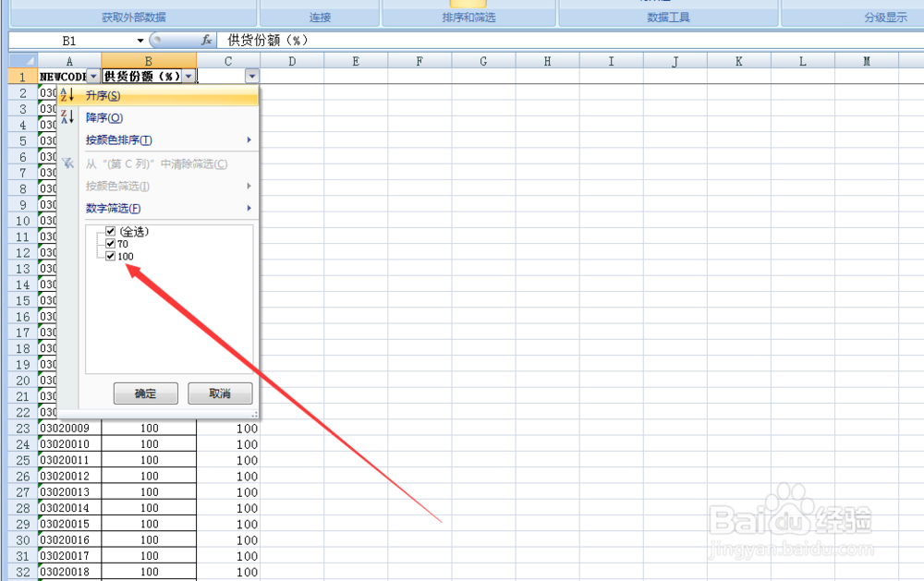Select column B header
This screenshot has width=924, height=581.
[149, 61]
